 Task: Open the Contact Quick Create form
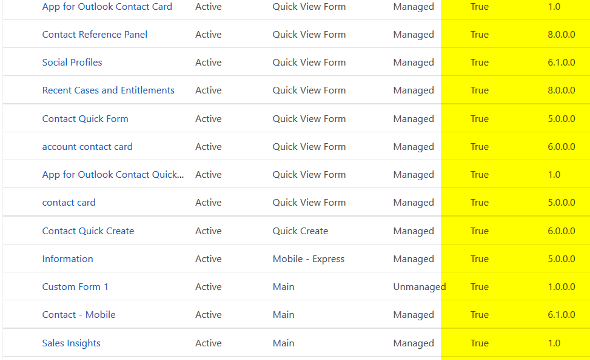point(88,231)
